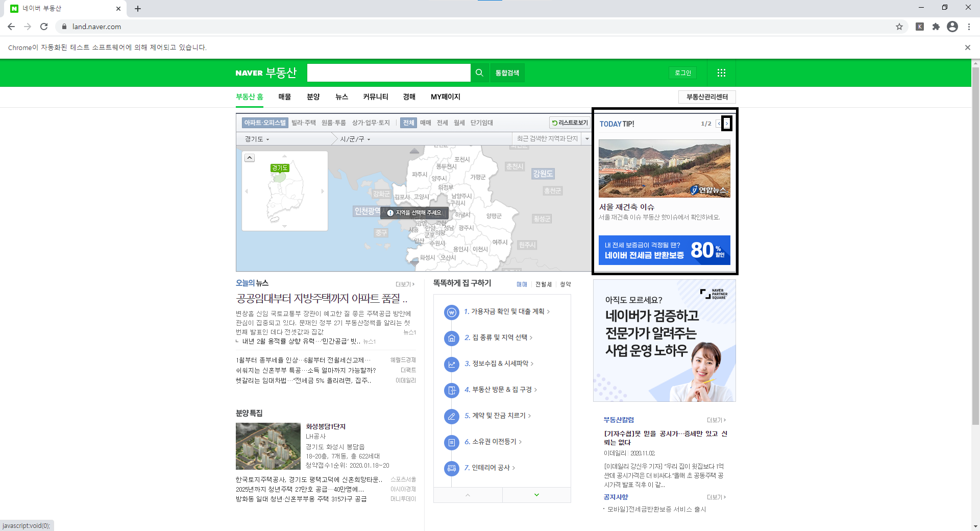Click step 4 property visit icon

(x=452, y=390)
